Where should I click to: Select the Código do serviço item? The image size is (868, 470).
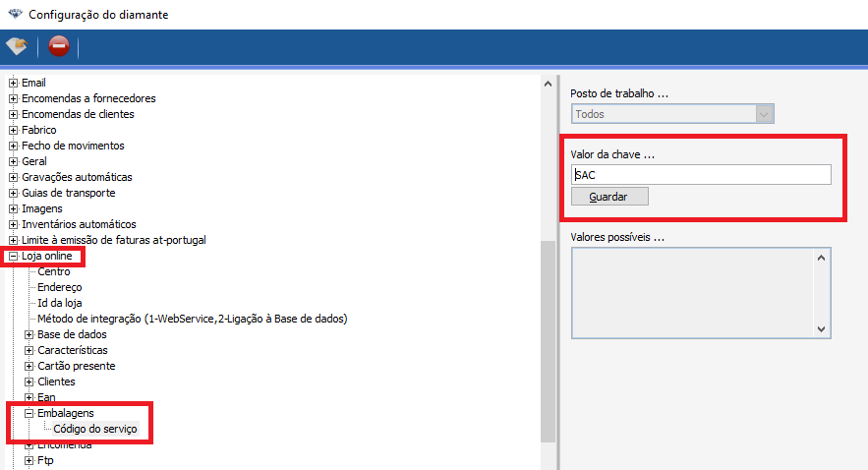pos(95,429)
